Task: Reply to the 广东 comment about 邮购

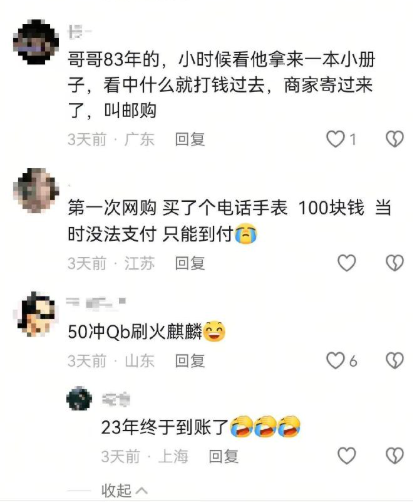Action: [x=190, y=139]
